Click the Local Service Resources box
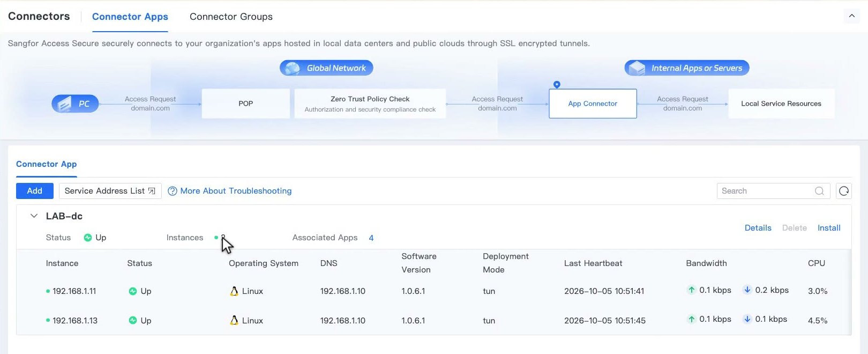 [781, 104]
